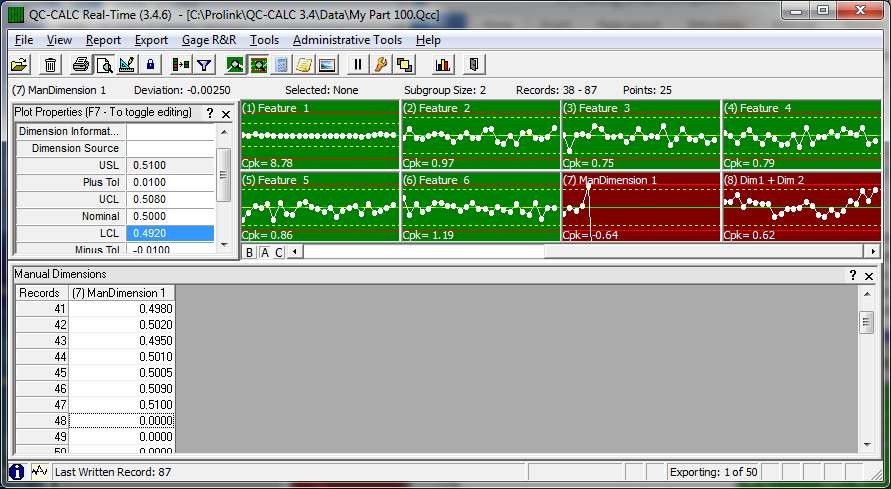Select the (6) Feature 6 plot
The height and width of the screenshot is (489, 891).
[x=481, y=207]
